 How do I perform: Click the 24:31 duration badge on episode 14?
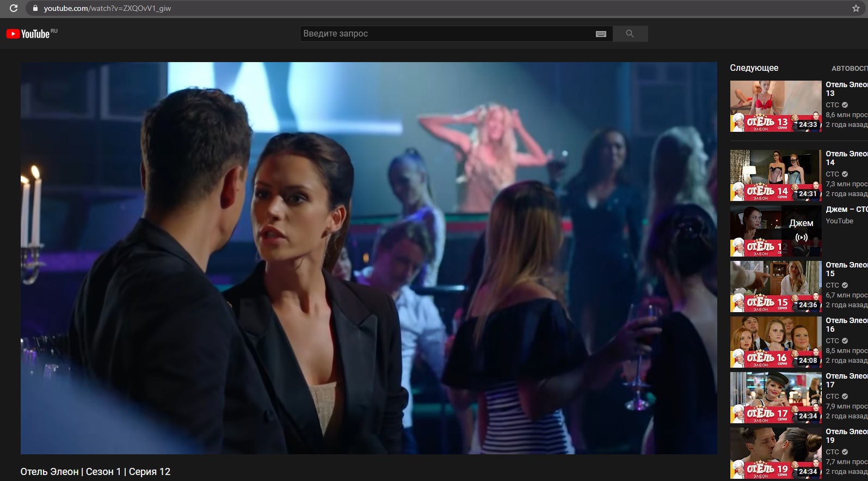pos(808,194)
